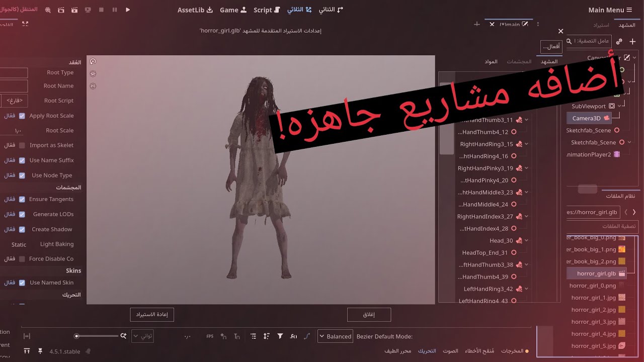Click the group tracks list icon
Viewport: 644px width, 362px height.
tap(253, 336)
